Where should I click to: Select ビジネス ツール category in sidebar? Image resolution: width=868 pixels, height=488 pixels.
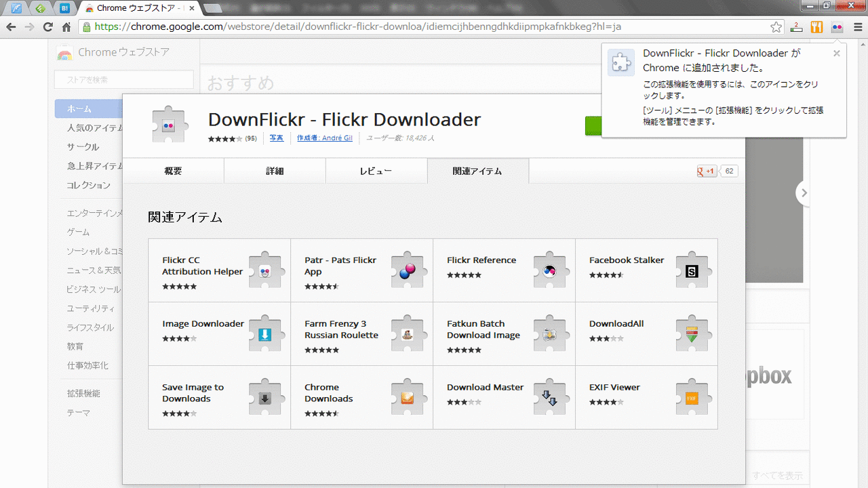tap(94, 289)
